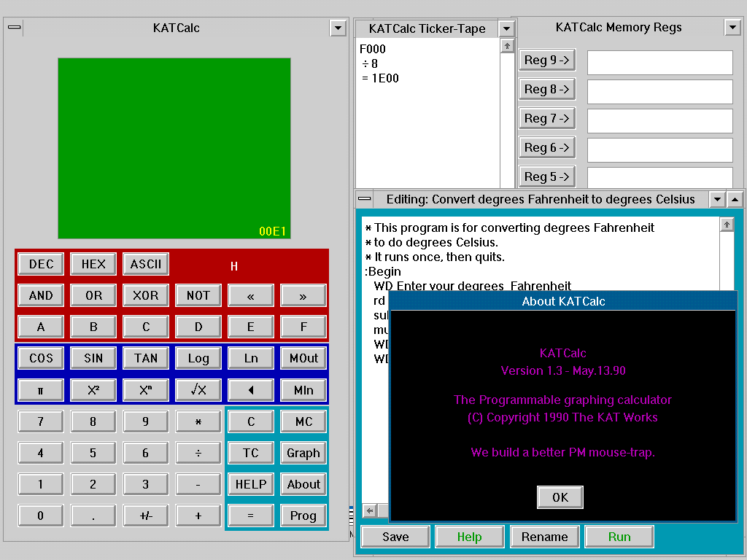Click the SIN function key
Image resolution: width=747 pixels, height=560 pixels.
(93, 359)
